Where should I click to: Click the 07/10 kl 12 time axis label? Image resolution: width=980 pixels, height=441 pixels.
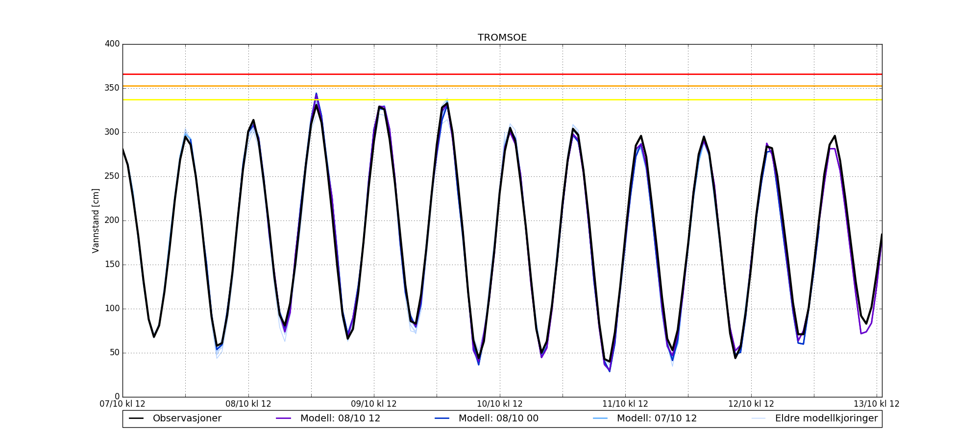coord(122,404)
